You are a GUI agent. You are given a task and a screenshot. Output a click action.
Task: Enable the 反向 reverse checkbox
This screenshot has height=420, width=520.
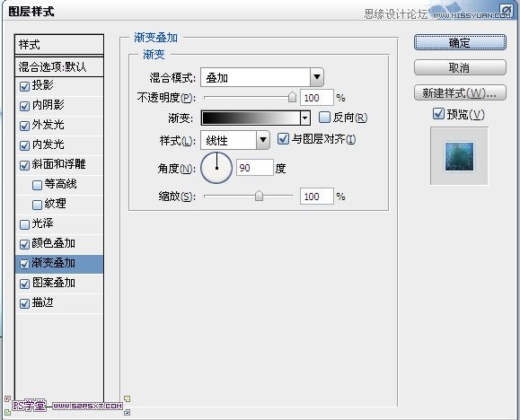pos(324,117)
